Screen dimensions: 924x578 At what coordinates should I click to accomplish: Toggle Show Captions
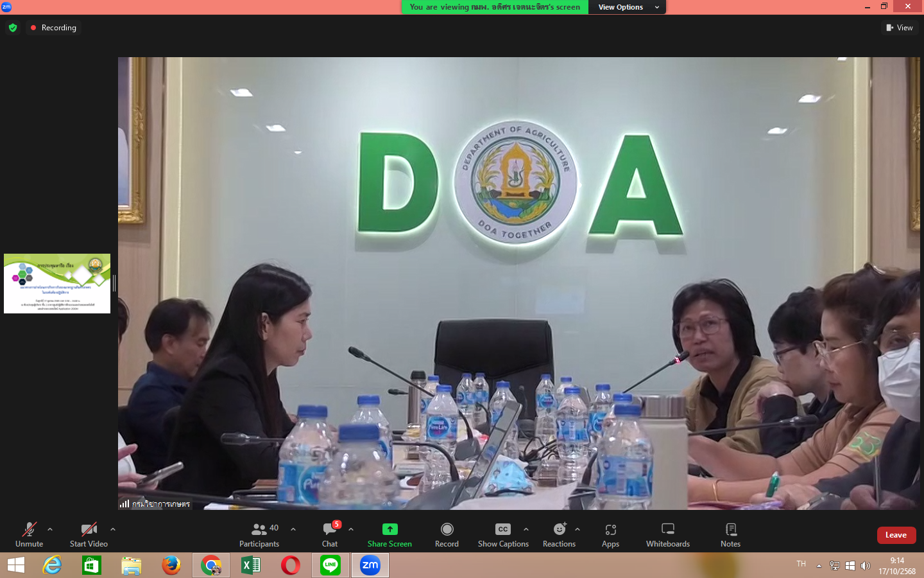[502, 534]
